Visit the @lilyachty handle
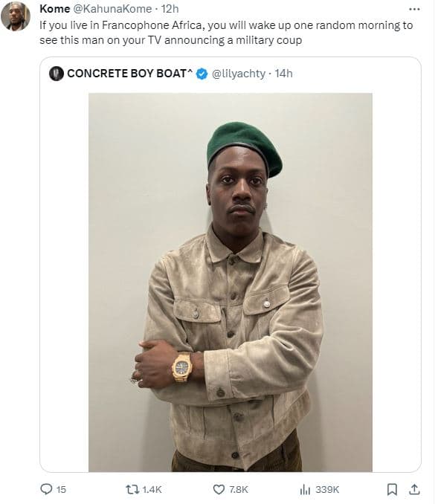This screenshot has width=441, height=504. 239,74
